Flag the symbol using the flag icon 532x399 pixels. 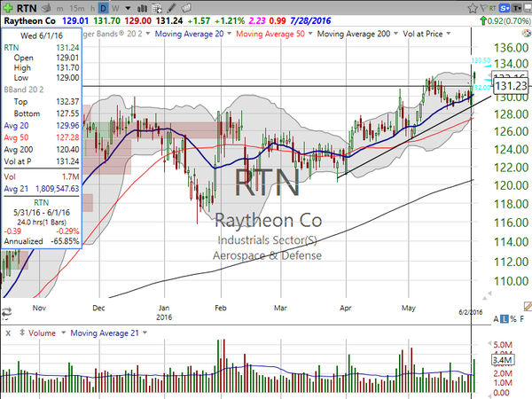click(484, 8)
